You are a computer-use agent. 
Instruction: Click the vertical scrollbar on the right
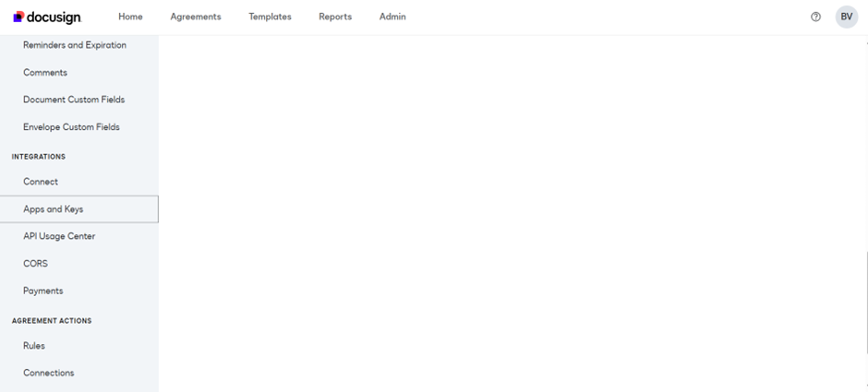pyautogui.click(x=865, y=304)
